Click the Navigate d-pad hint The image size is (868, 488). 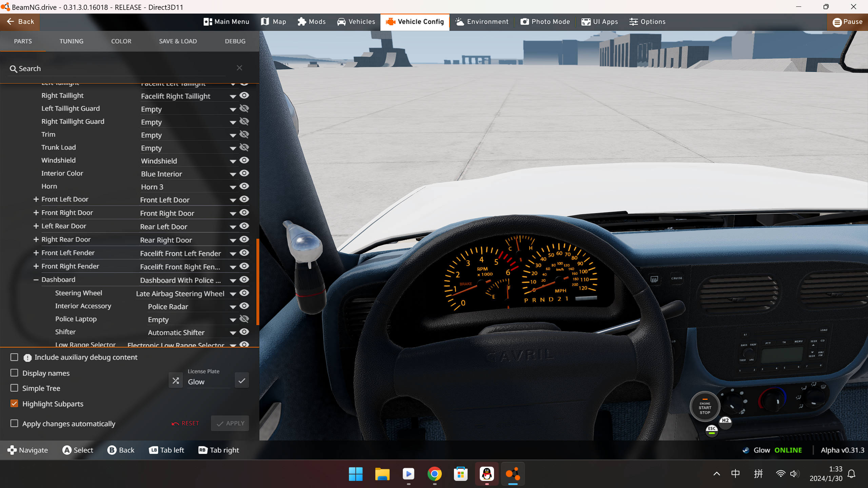coord(28,450)
